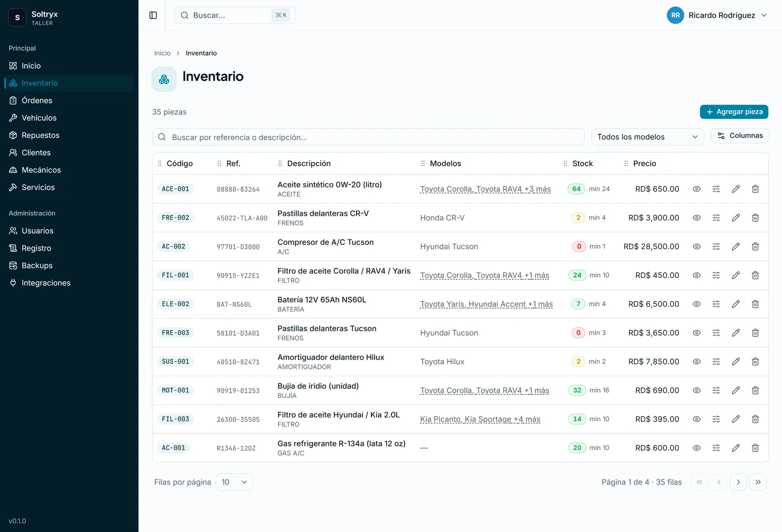Click pencil icon for FIL-001 row
This screenshot has height=532, width=782.
[x=736, y=276]
